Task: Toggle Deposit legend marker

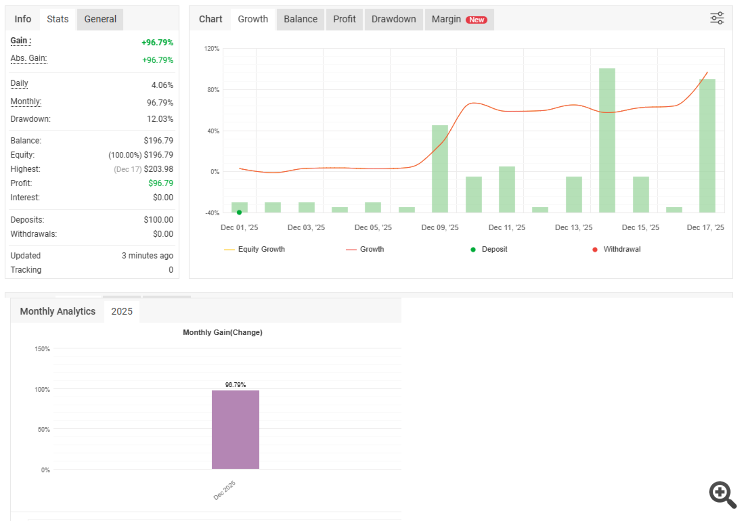Action: pos(489,249)
